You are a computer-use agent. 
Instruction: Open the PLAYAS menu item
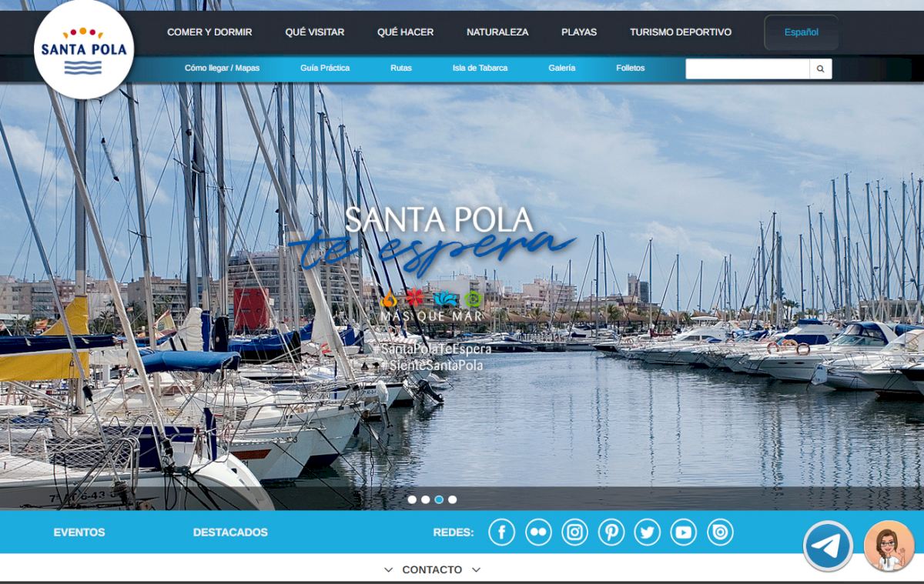coord(579,32)
